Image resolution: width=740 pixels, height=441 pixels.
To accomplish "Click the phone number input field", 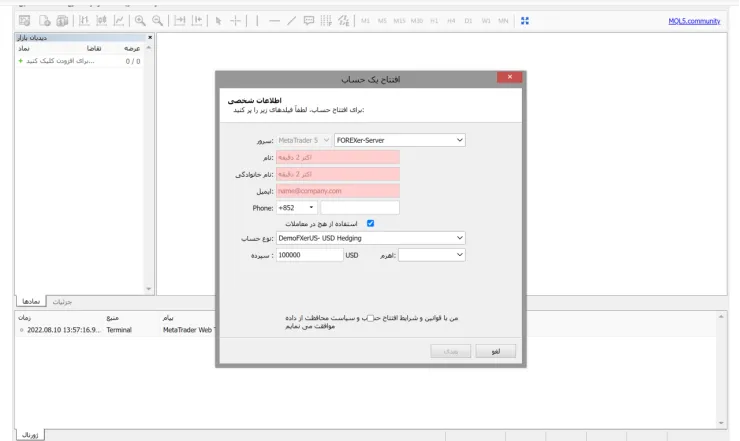I will (360, 208).
